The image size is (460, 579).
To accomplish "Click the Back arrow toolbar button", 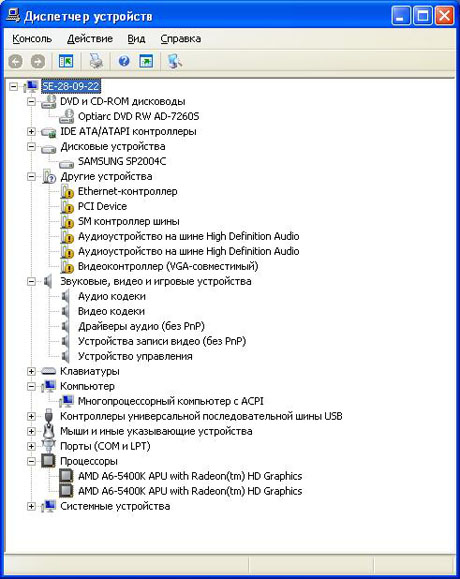I will [x=16, y=61].
